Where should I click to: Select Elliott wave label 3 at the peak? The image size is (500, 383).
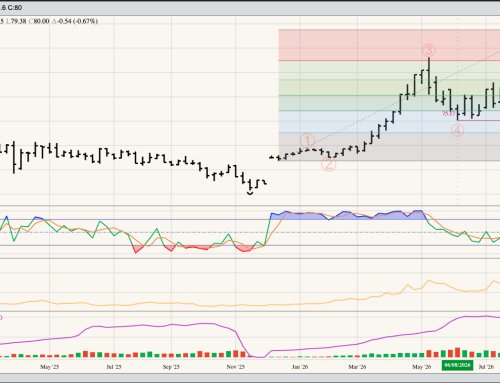429,50
